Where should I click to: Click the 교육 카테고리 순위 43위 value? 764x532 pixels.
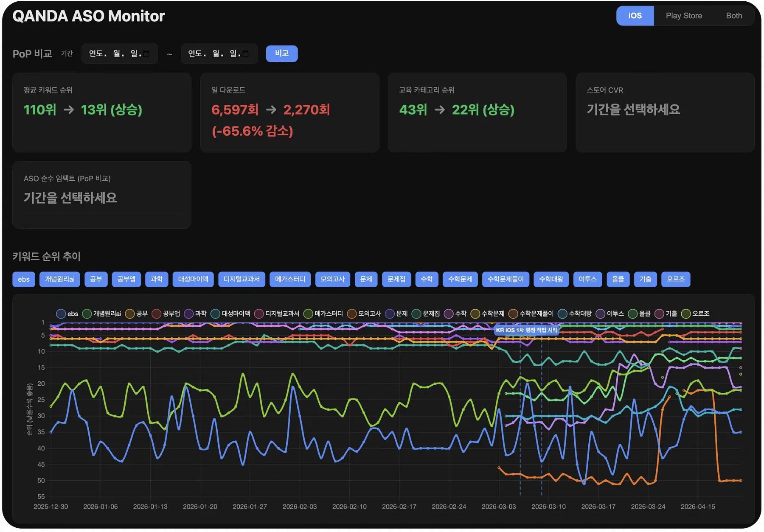pyautogui.click(x=413, y=110)
